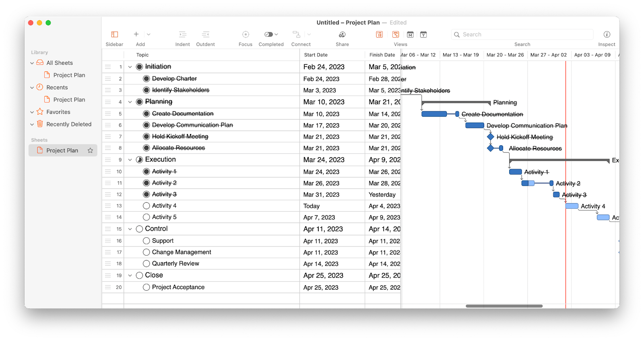Viewport: 644px width, 341px height.
Task: Open the Connect options dropdown arrow
Action: click(309, 35)
